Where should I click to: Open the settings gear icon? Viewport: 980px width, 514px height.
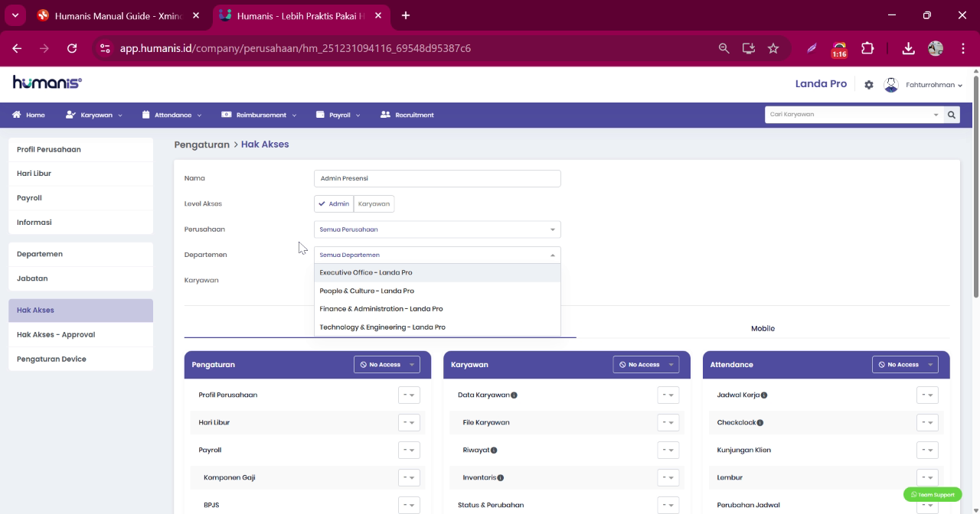[868, 85]
